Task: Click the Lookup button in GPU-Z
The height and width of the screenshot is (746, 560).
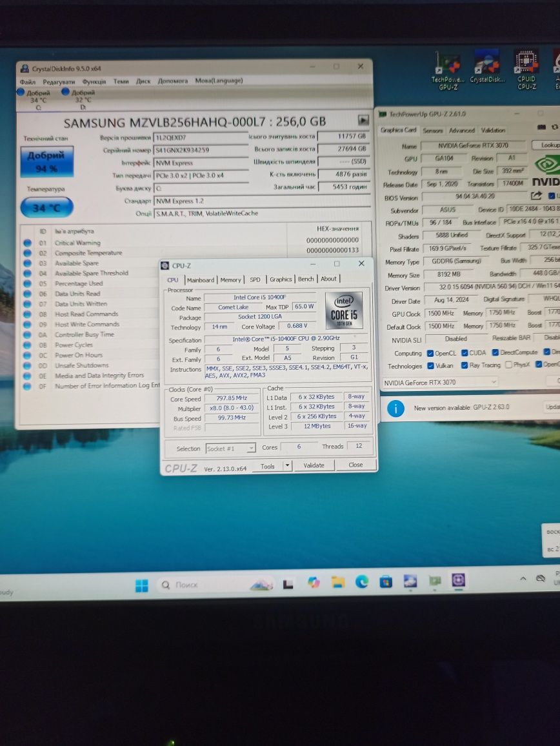Action: point(546,145)
